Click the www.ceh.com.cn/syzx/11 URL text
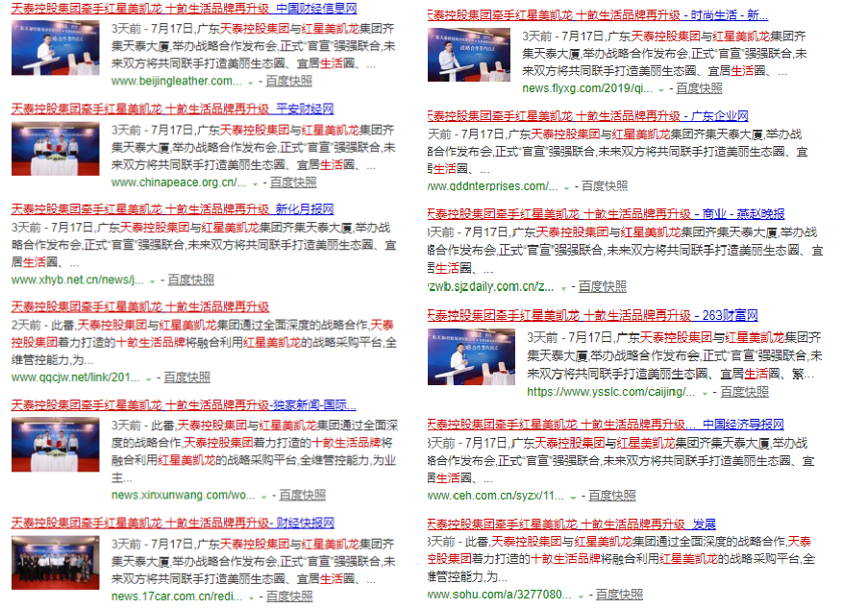The height and width of the screenshot is (609, 868). tap(496, 496)
